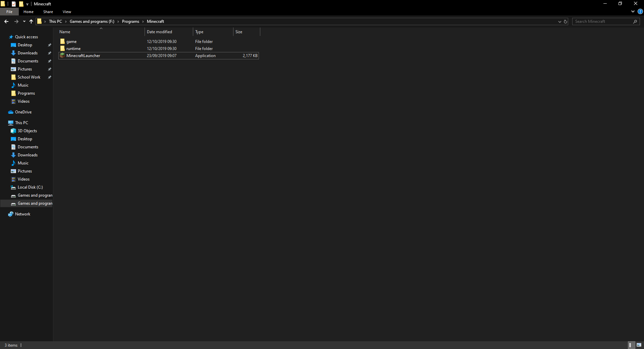Refresh the Minecraft folder view

click(566, 21)
